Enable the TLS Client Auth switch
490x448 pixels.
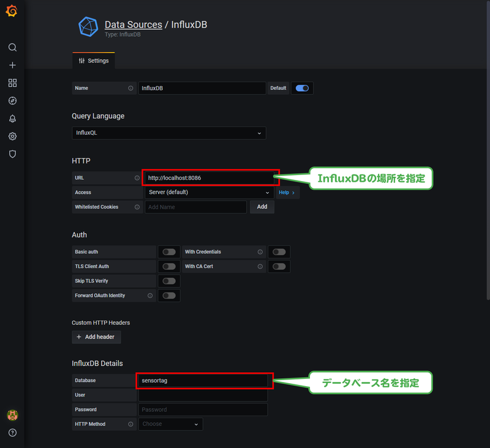click(x=169, y=267)
